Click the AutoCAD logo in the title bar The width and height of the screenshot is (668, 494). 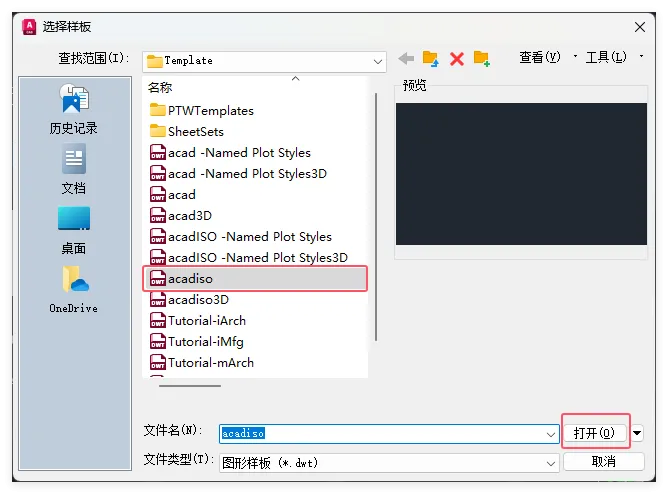tap(29, 27)
